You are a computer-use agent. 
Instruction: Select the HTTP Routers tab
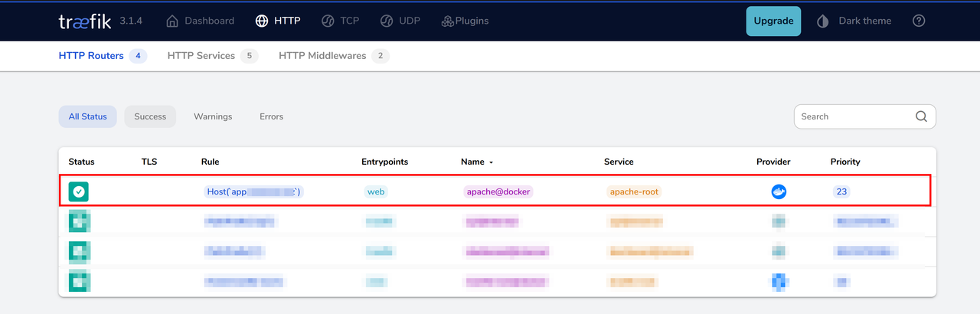(x=91, y=56)
